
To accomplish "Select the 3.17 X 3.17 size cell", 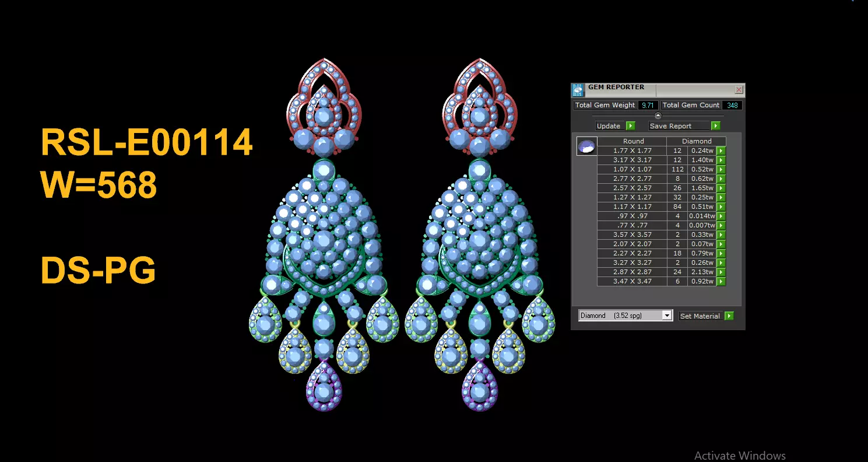I will click(632, 160).
